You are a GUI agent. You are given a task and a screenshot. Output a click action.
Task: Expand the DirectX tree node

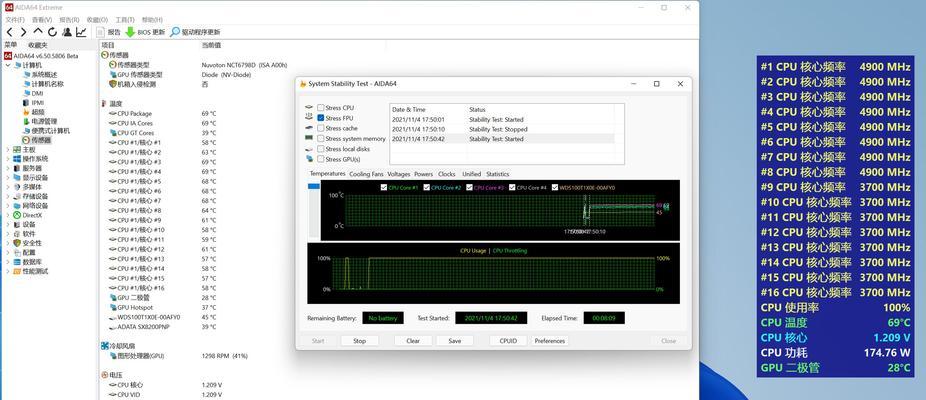[8, 215]
